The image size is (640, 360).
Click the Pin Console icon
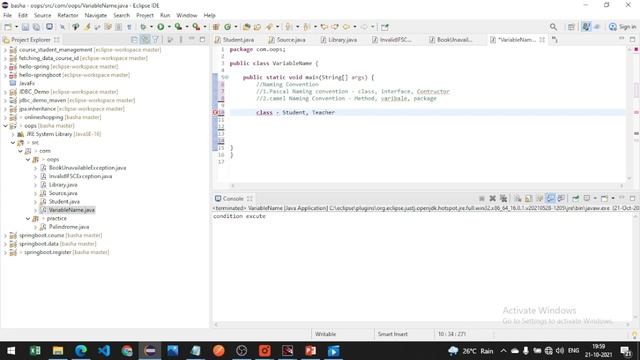[576, 198]
